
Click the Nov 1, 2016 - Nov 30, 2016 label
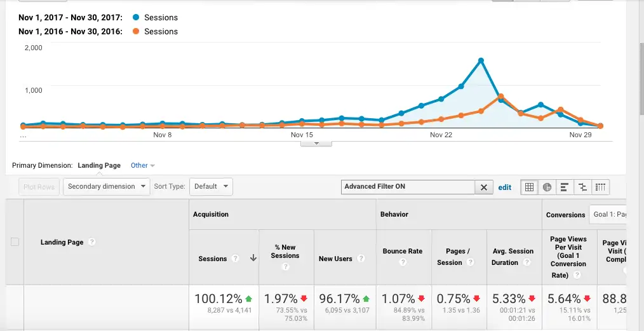click(70, 32)
